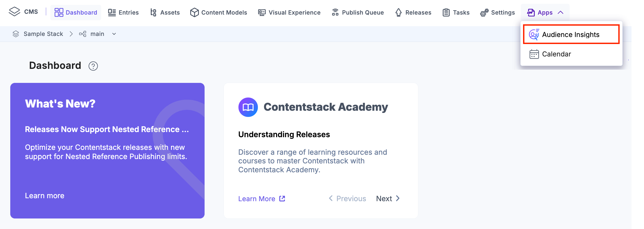Open the Publish Queue page

[x=358, y=12]
